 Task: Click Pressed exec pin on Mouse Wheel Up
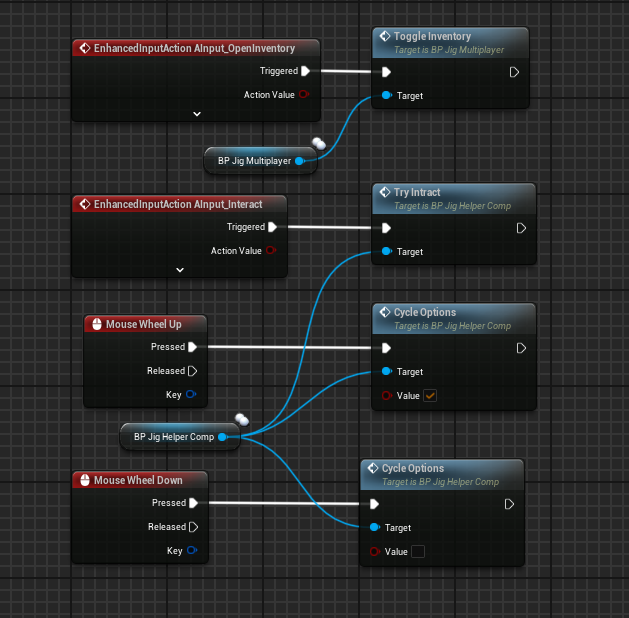[192, 347]
